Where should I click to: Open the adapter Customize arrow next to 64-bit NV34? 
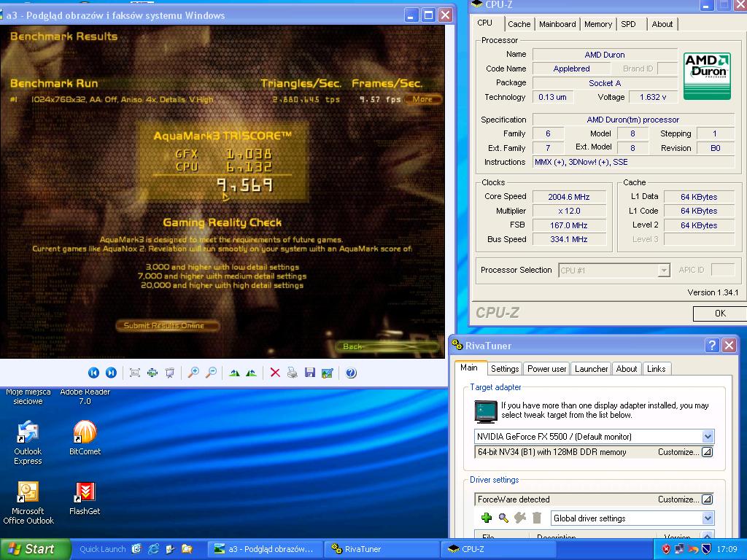(708, 452)
